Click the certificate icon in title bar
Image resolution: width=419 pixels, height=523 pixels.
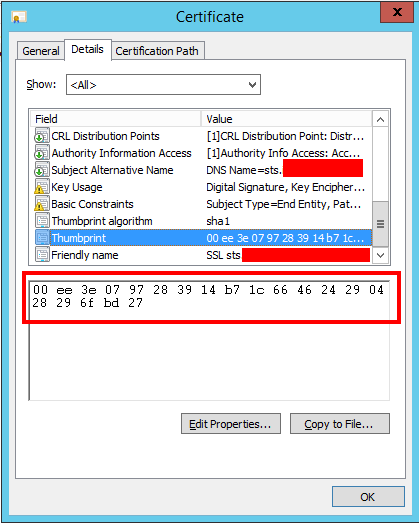(19, 17)
